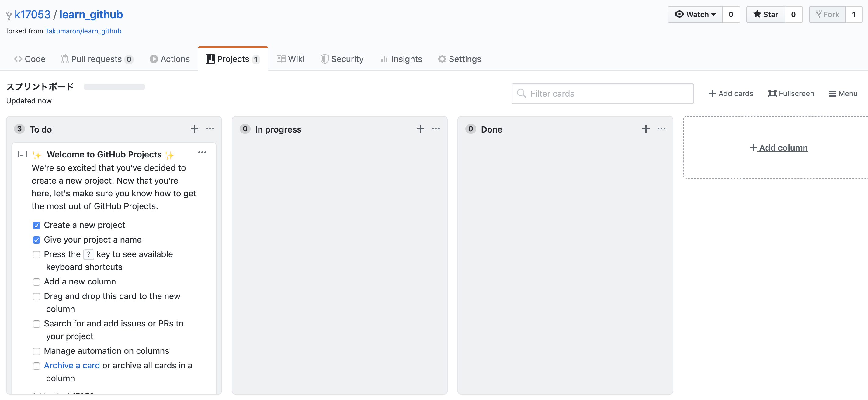Go to the Security tab
The height and width of the screenshot is (400, 868).
(x=342, y=59)
